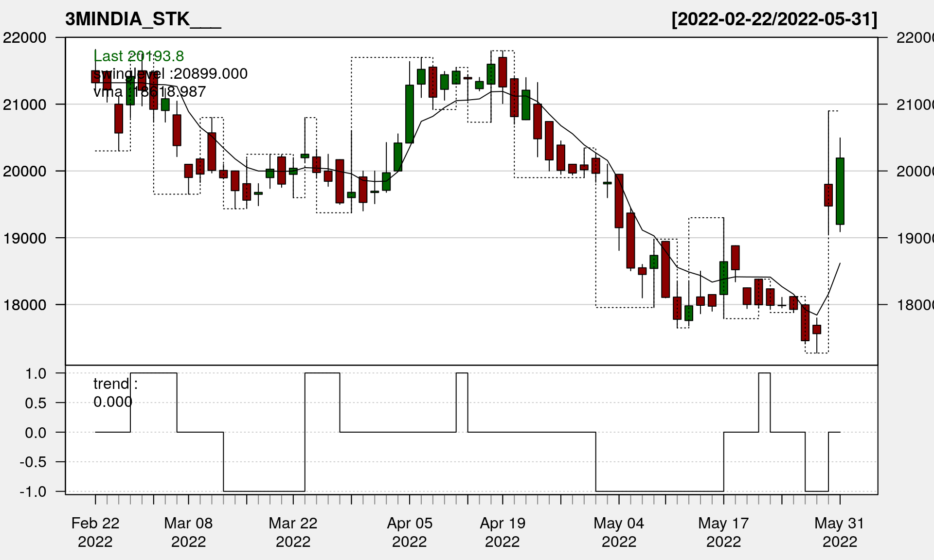Click the 19000 left price axis label
Screen dimensions: 934x560
coord(25,238)
